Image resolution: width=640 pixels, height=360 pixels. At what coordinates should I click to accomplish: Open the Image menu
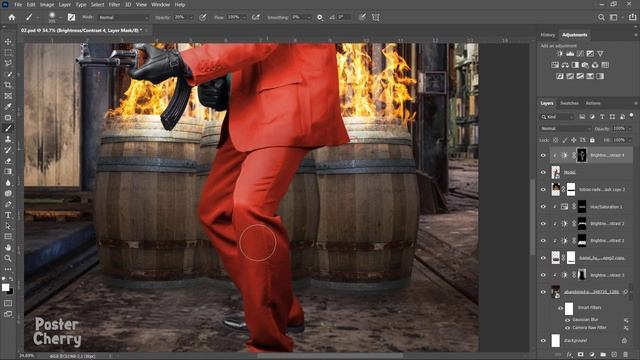[x=47, y=4]
